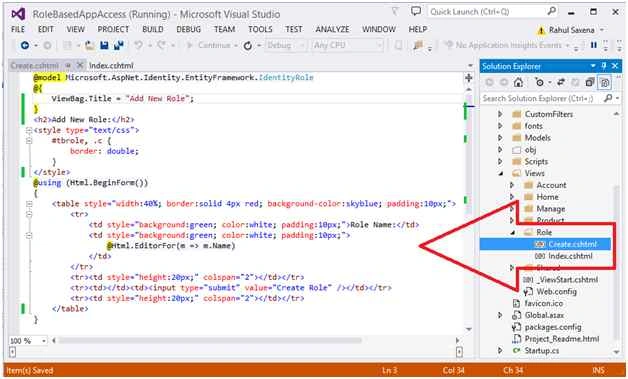
Task: Click the Collapse All icon in Solution Explorer
Action: coord(590,83)
